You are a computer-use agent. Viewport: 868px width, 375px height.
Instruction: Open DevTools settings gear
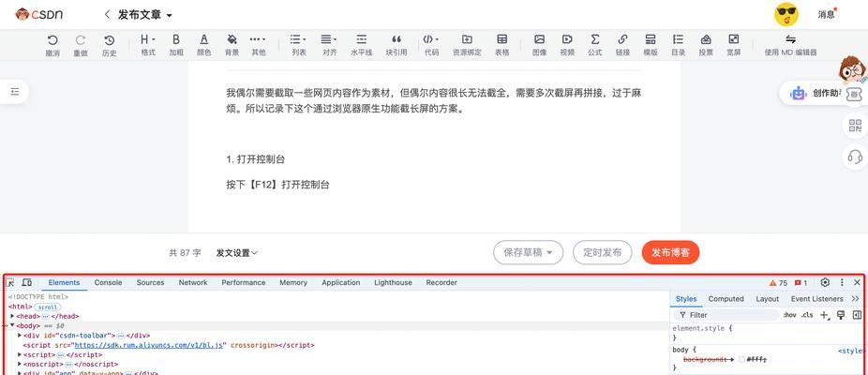[825, 282]
